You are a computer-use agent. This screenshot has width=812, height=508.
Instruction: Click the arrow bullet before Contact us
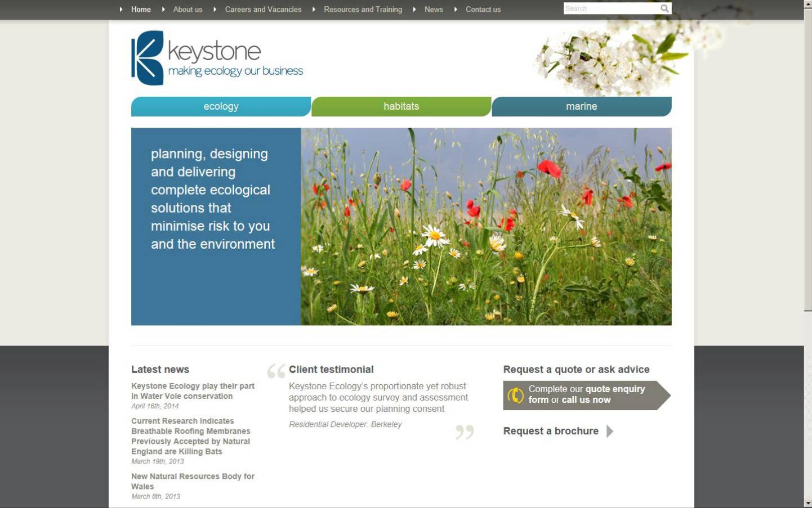point(456,9)
